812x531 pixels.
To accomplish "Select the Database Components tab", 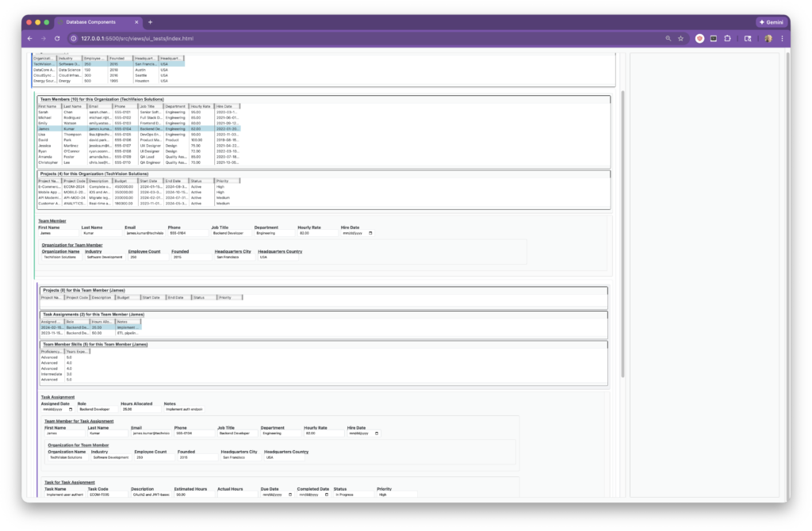I will click(x=95, y=22).
